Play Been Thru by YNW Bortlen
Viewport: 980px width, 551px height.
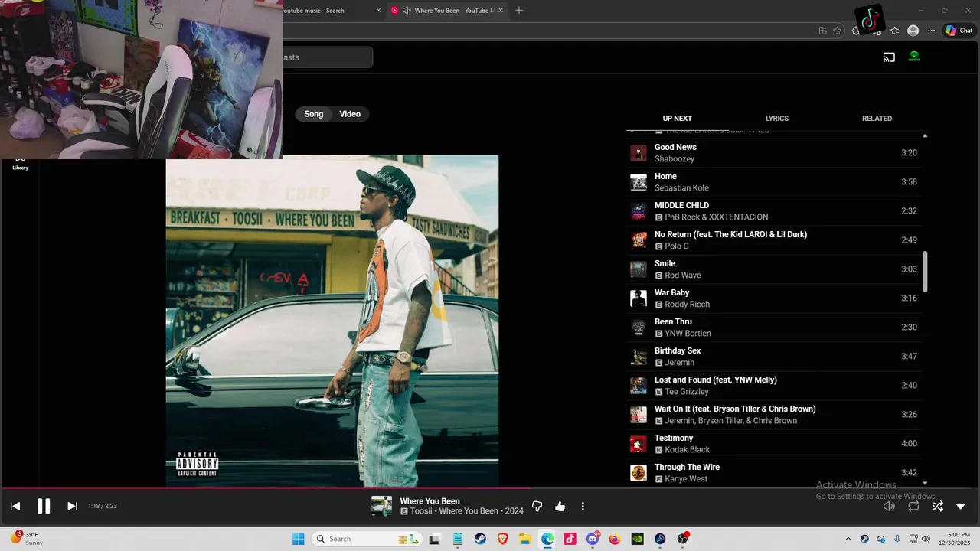coord(774,328)
